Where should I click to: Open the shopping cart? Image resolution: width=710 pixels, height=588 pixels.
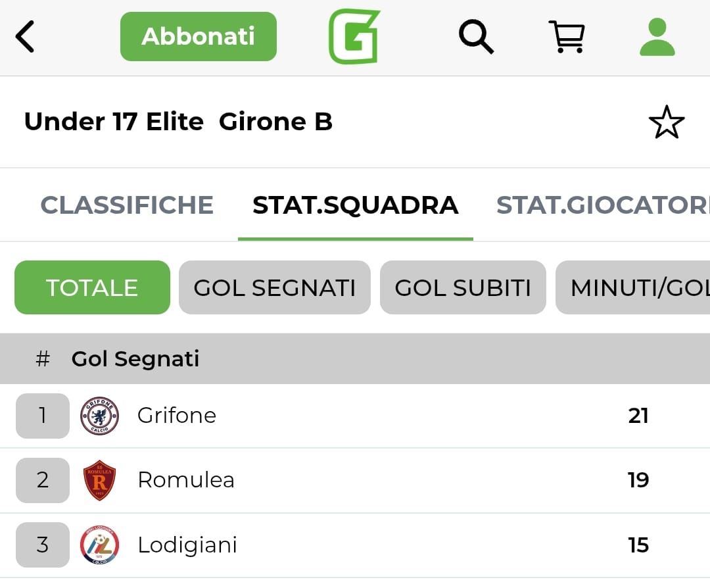pyautogui.click(x=566, y=37)
